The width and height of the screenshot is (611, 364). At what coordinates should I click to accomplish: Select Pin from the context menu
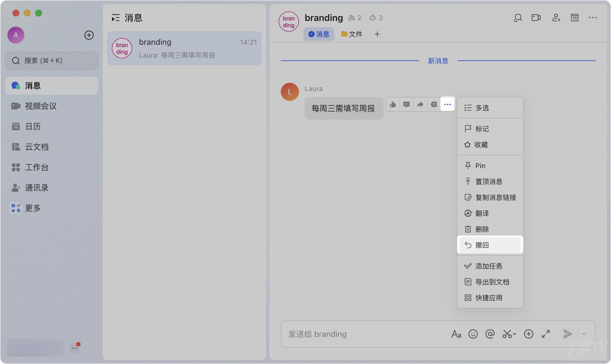tap(490, 166)
